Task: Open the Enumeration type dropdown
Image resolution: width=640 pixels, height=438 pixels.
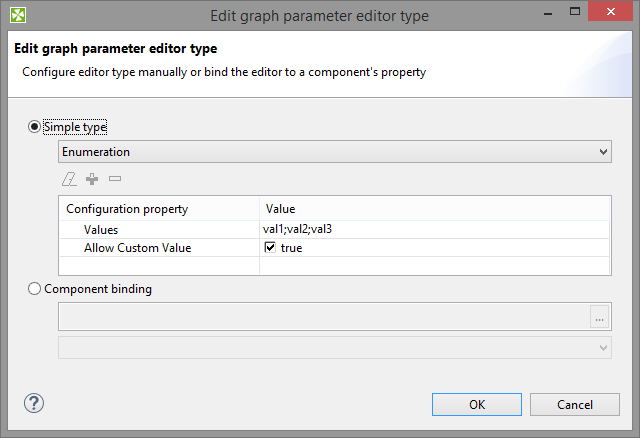Action: [x=334, y=152]
